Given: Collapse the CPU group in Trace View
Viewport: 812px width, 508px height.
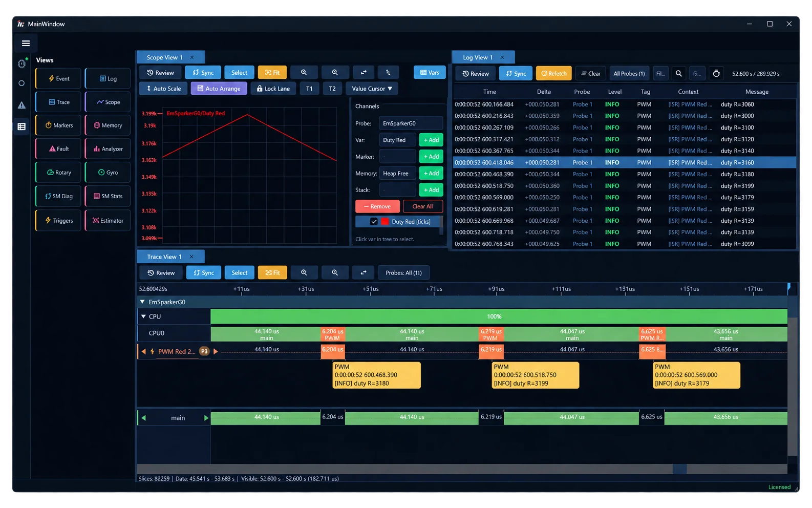Looking at the screenshot, I should click(143, 316).
